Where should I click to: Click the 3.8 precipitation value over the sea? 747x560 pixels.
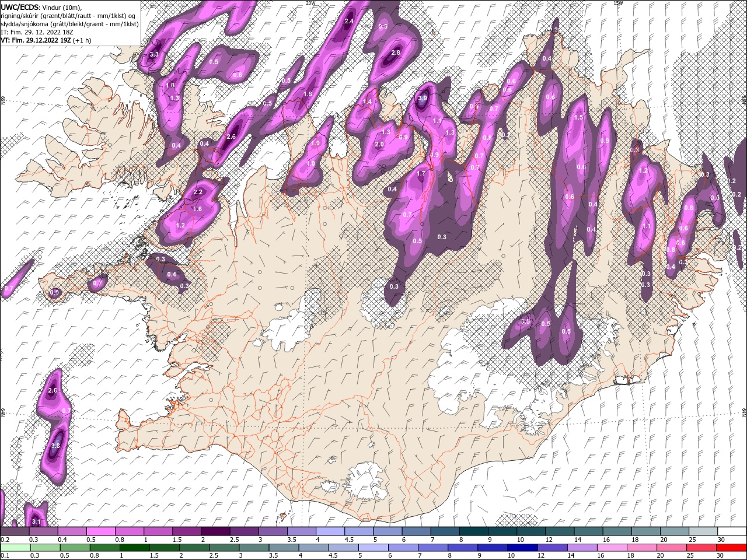pos(55,446)
